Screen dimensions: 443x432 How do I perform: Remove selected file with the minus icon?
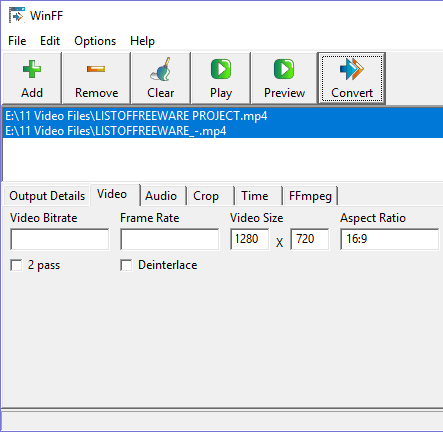click(x=96, y=69)
